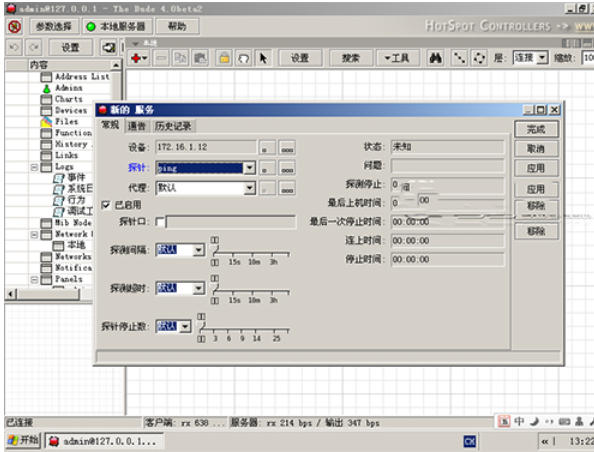
Task: Click the pane icon right of left 设置
Action: [109, 47]
